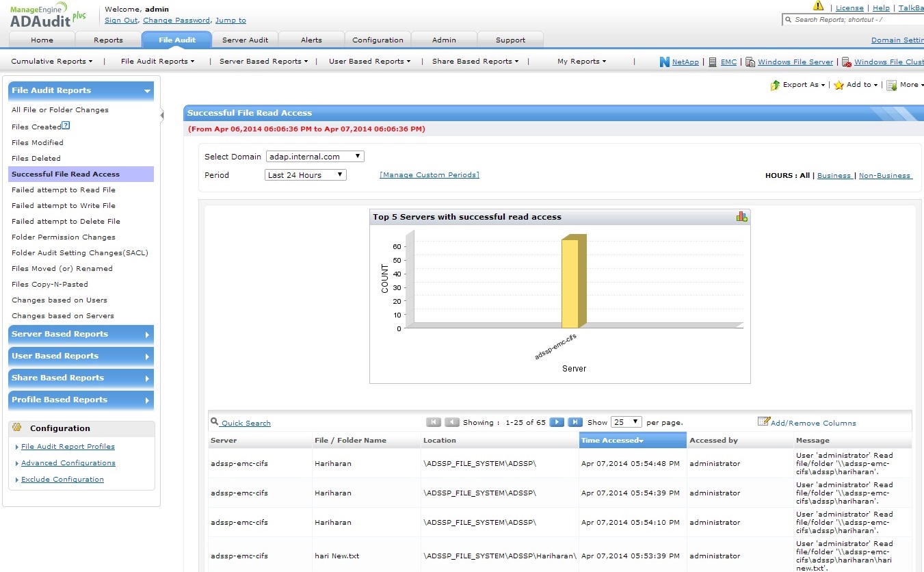Click the chart type icon on graph
The image size is (924, 572).
point(741,217)
